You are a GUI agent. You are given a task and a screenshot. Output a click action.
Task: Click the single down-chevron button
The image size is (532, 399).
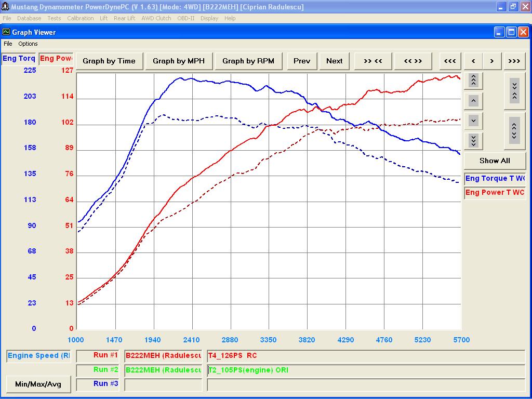[x=473, y=121]
